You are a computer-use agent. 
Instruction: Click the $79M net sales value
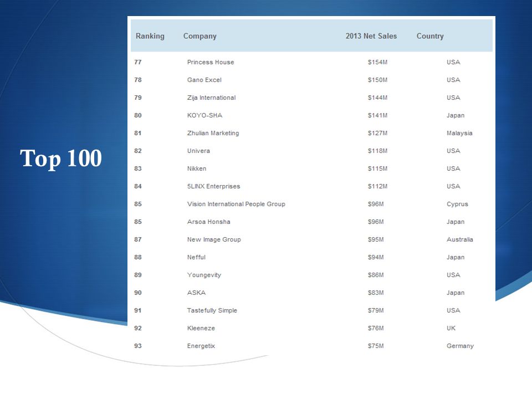click(376, 310)
